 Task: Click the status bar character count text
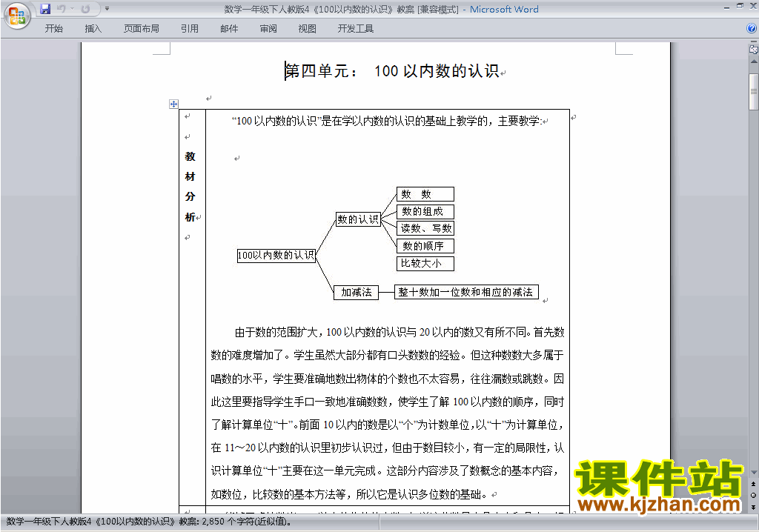(148, 522)
